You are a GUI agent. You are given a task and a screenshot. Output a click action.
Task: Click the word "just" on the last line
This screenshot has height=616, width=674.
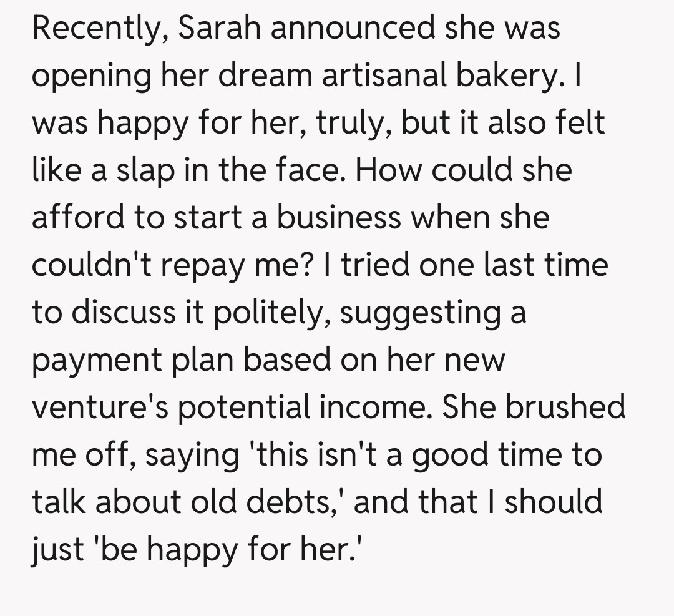(x=58, y=550)
